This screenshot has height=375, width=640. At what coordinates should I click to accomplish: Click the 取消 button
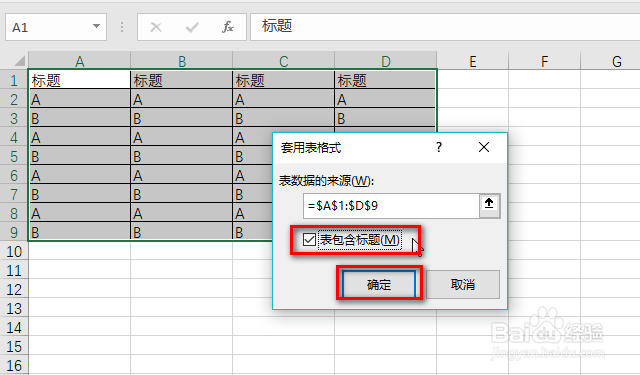point(463,284)
